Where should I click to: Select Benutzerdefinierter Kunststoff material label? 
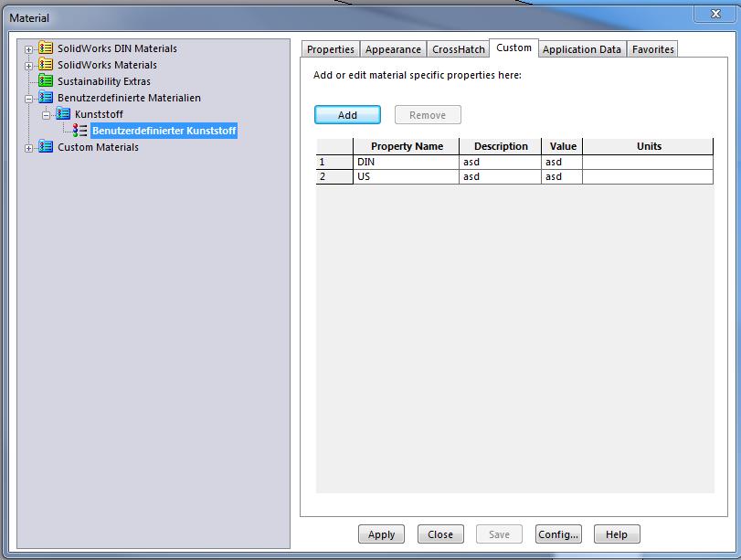point(164,131)
